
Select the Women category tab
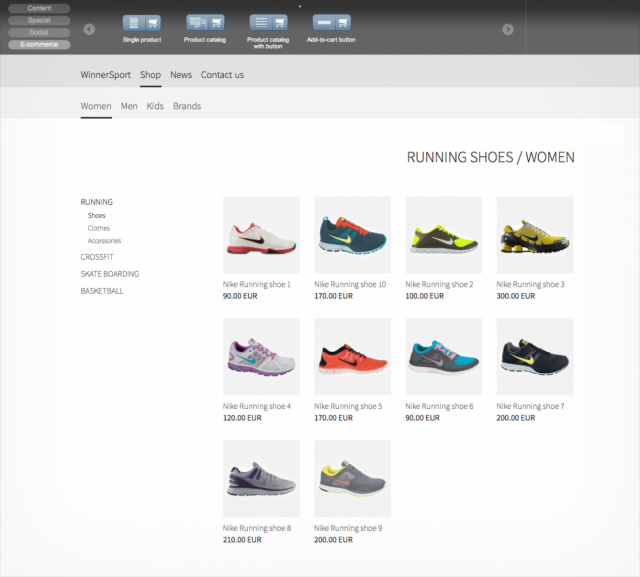coord(96,106)
